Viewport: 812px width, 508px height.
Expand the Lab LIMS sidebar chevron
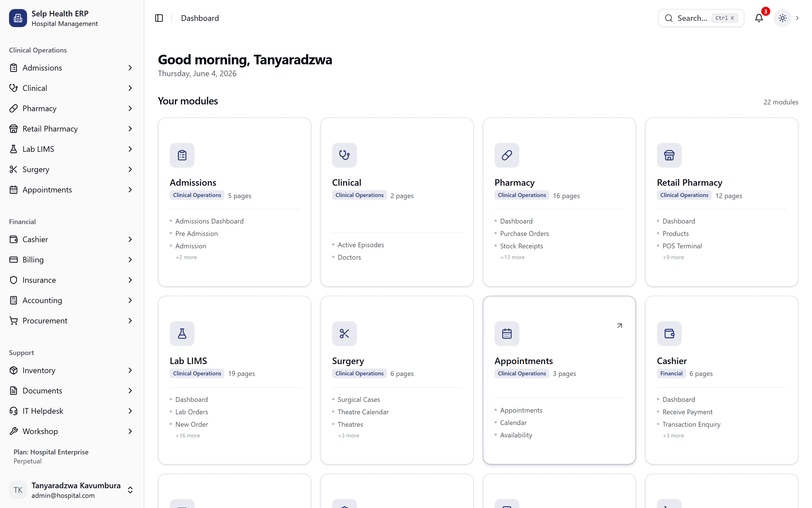130,149
